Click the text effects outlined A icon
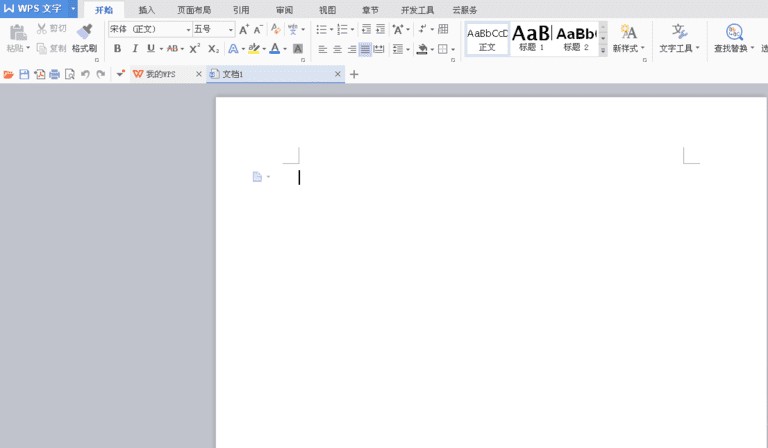 coord(233,48)
